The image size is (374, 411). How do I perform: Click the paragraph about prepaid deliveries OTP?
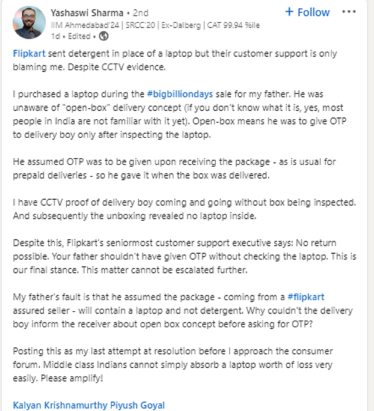174,169
